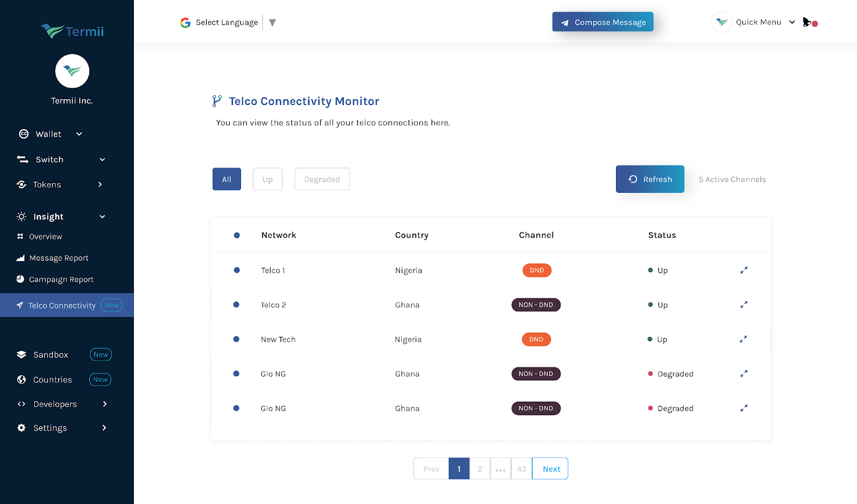This screenshot has width=857, height=504.
Task: Open the Sandbox page
Action: (x=51, y=355)
